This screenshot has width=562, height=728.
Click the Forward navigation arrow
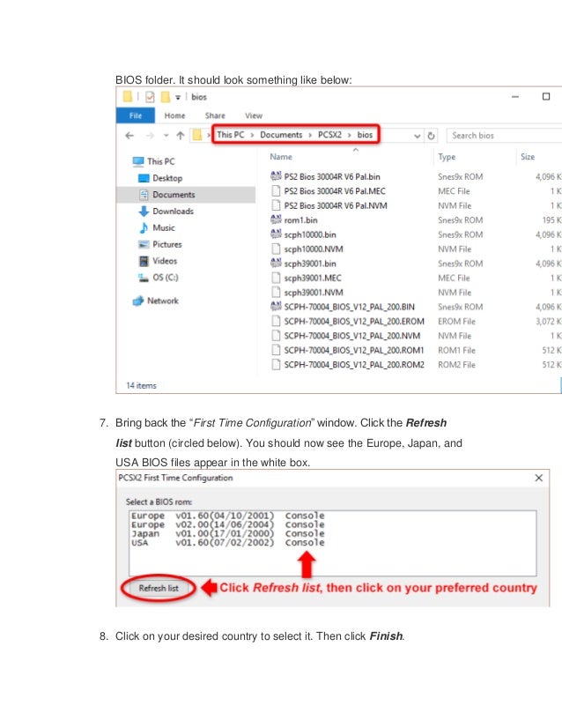click(x=150, y=136)
